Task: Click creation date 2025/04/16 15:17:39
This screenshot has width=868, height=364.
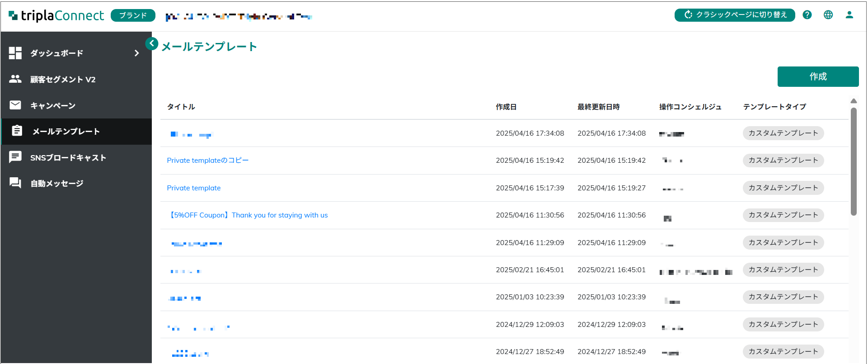Action: pyautogui.click(x=530, y=188)
